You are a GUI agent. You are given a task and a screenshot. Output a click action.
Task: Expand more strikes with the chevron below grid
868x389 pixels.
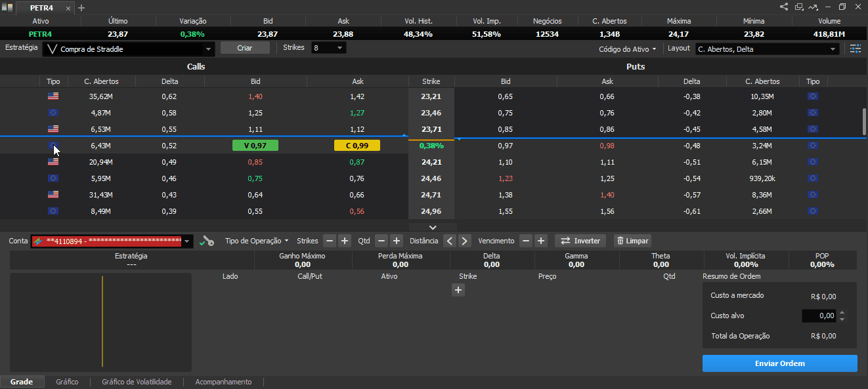[x=432, y=227]
